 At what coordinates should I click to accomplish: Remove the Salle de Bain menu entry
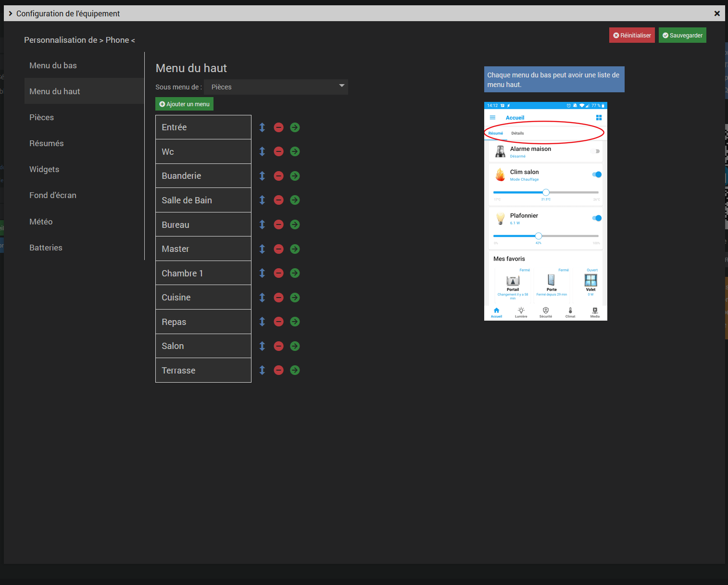coord(278,200)
